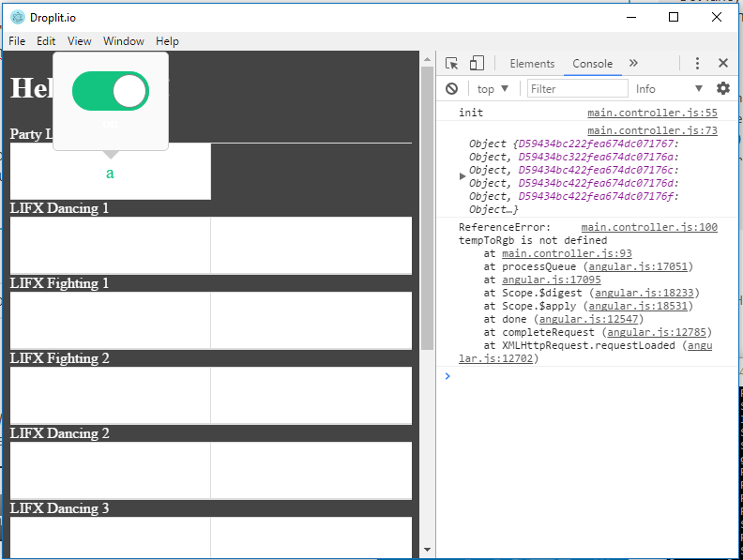This screenshot has height=560, width=743.
Task: Click the D59434bc222fea674dc071767 object key
Action: coord(596,144)
